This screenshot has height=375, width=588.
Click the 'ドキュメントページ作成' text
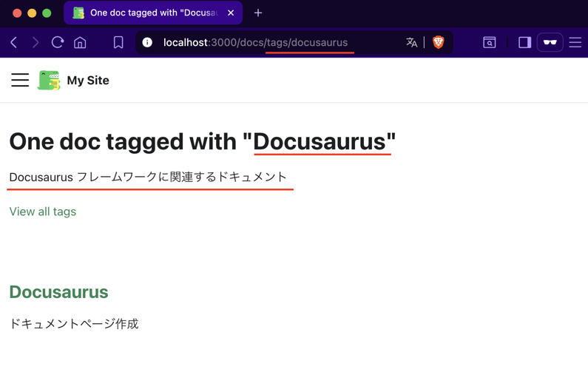click(x=74, y=324)
